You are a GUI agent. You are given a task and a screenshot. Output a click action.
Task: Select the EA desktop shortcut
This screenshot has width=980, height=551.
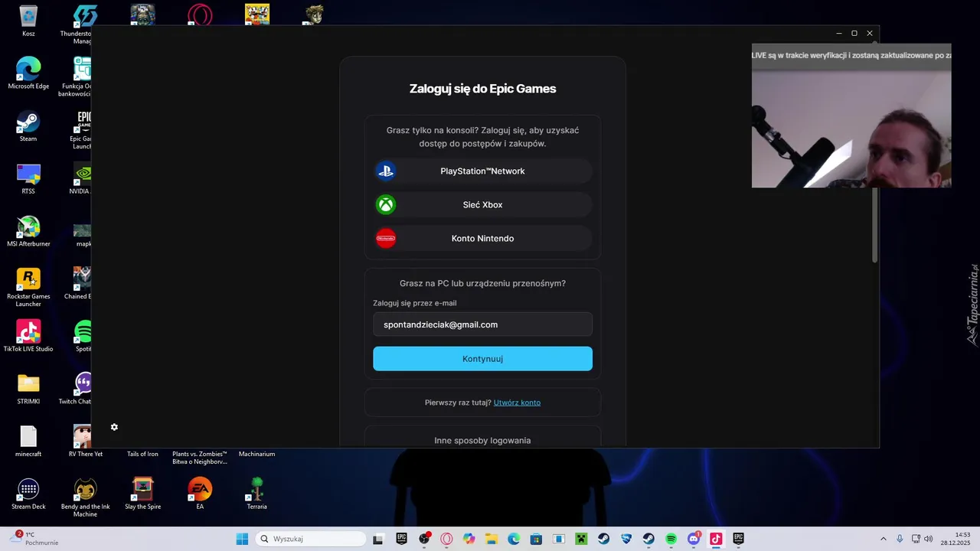200,494
